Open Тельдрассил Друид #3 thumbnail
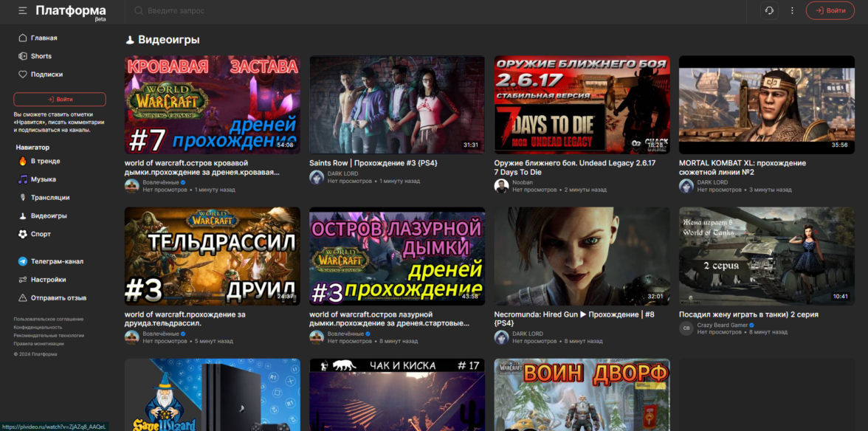Viewport: 868px width, 431px height. click(x=213, y=257)
